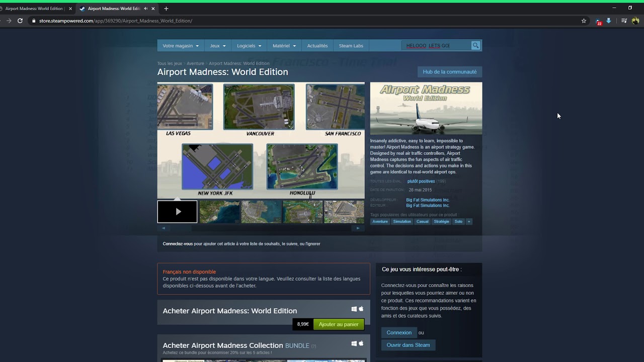
Task: Show more tags with the plus button
Action: [469, 222]
